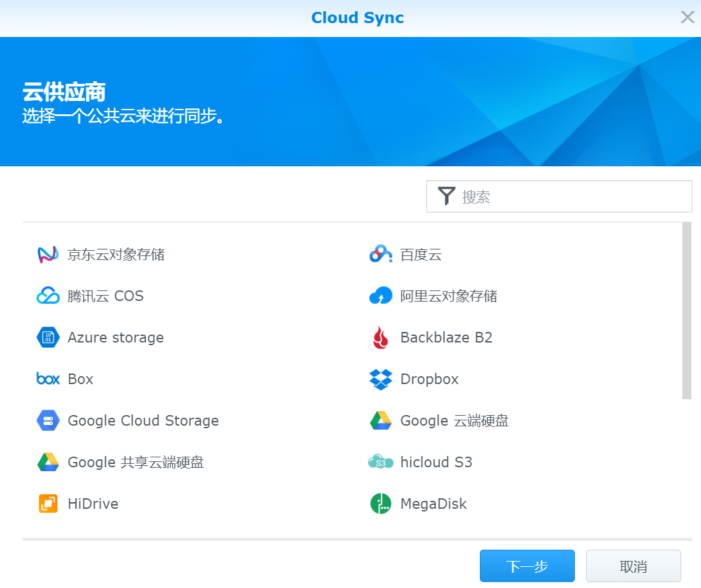Select the 阿里云对象存储 icon
This screenshot has height=588, width=701.
click(380, 296)
